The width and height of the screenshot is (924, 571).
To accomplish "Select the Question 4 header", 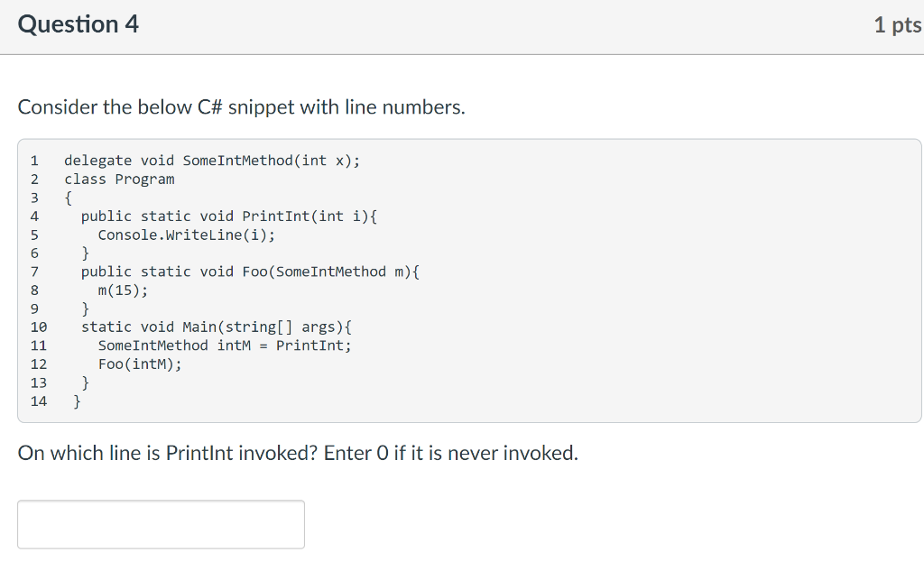I will point(78,24).
